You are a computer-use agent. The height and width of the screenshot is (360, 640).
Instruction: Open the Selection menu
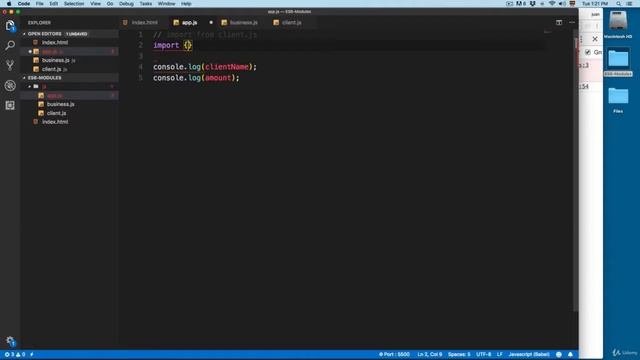tap(74, 4)
